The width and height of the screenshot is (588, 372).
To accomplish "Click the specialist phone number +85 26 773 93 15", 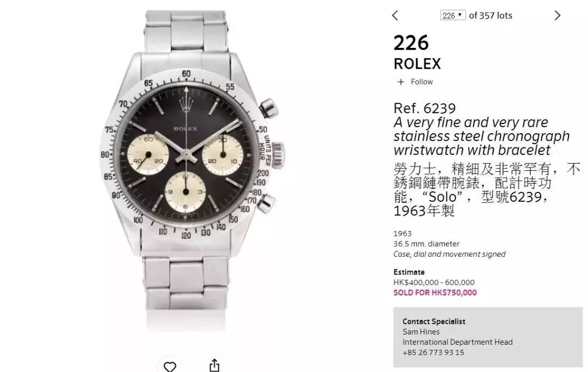I will pyautogui.click(x=433, y=352).
